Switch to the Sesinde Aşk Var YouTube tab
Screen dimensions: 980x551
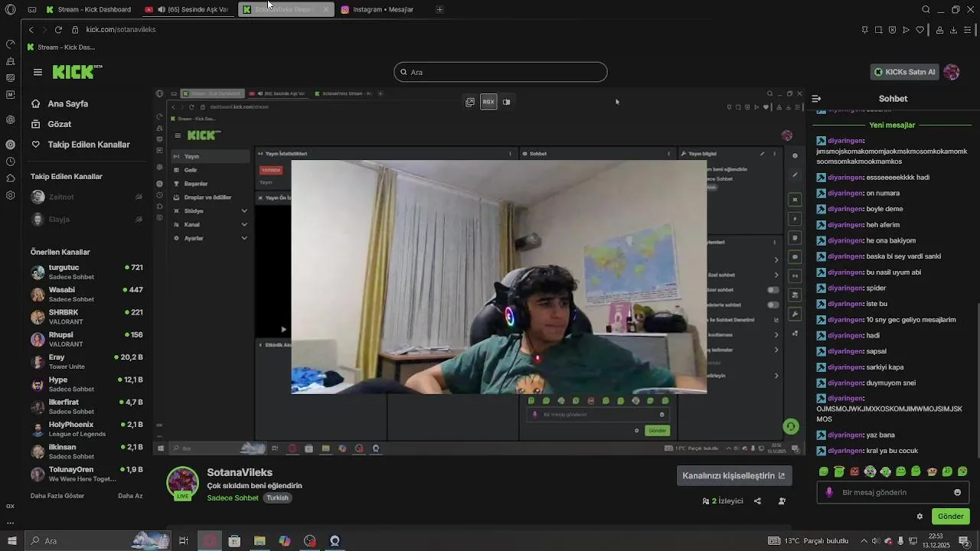click(188, 9)
